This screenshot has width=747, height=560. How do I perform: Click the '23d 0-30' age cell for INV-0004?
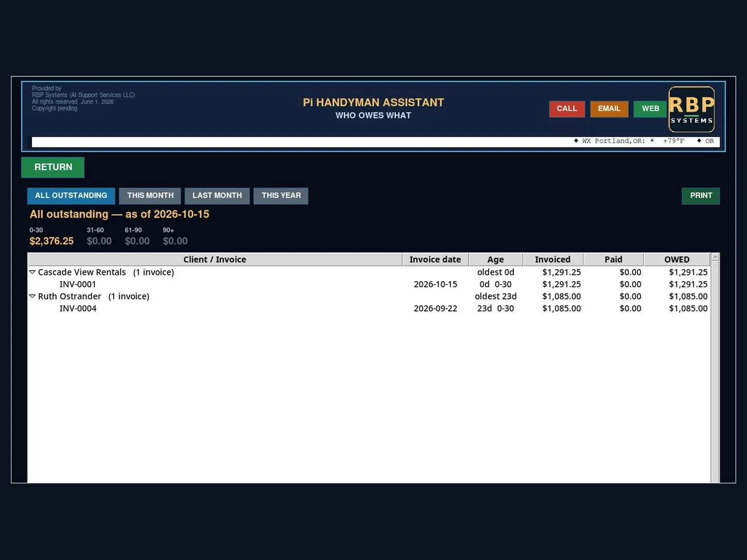pyautogui.click(x=496, y=308)
